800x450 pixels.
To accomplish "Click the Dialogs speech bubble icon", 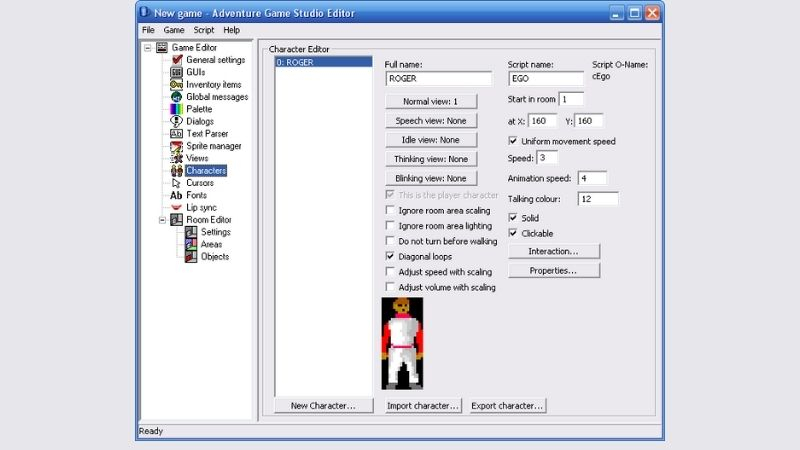I will pos(177,121).
